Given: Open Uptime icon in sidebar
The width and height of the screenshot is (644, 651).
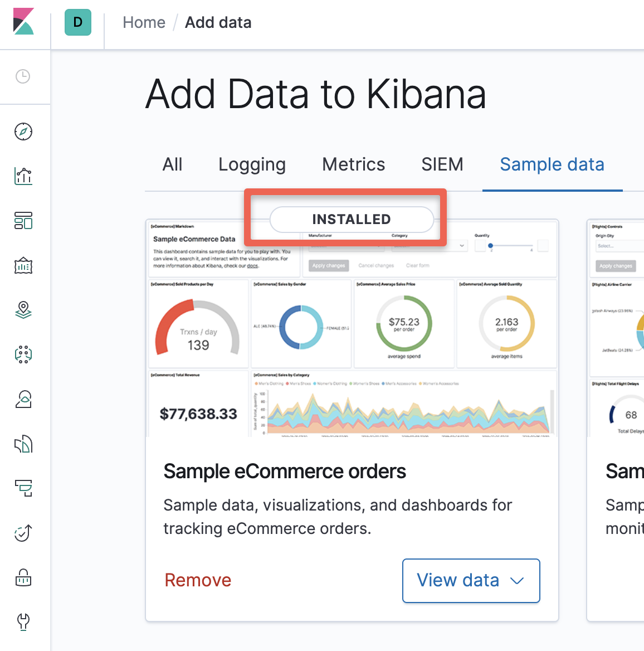Looking at the screenshot, I should (x=23, y=533).
